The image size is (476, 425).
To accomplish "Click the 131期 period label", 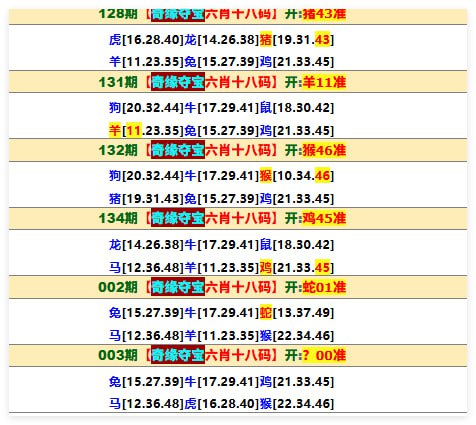I will point(118,82).
